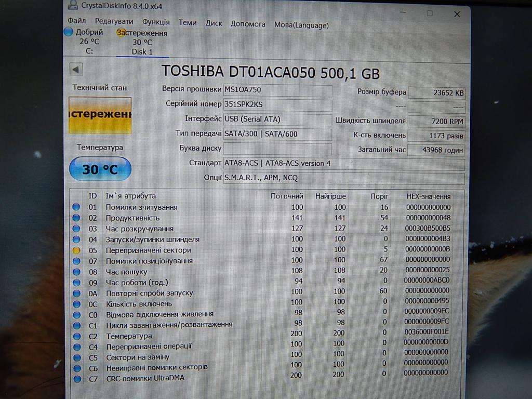Click the CrystalDiskInfo app icon in title bar
532x399 pixels.
(72, 6)
